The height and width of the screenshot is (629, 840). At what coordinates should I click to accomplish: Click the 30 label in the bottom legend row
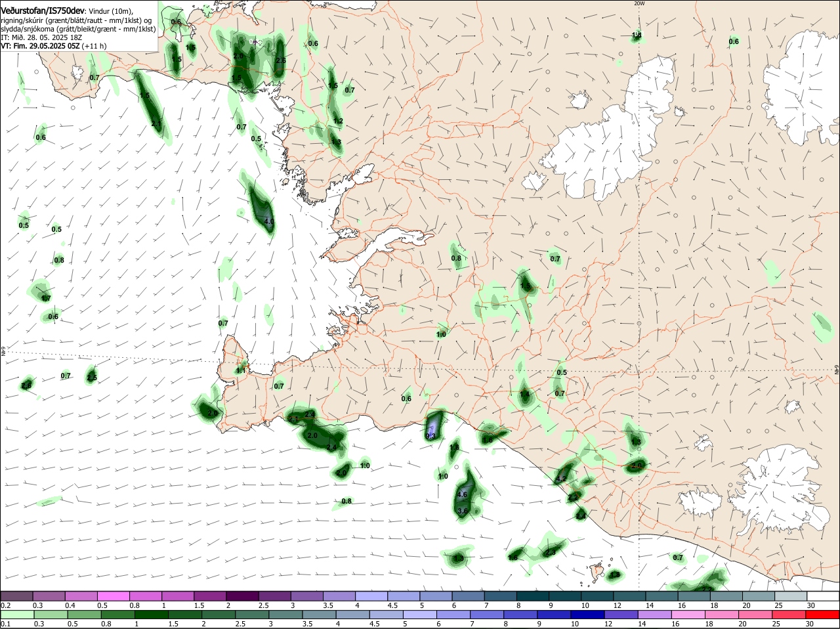click(810, 624)
